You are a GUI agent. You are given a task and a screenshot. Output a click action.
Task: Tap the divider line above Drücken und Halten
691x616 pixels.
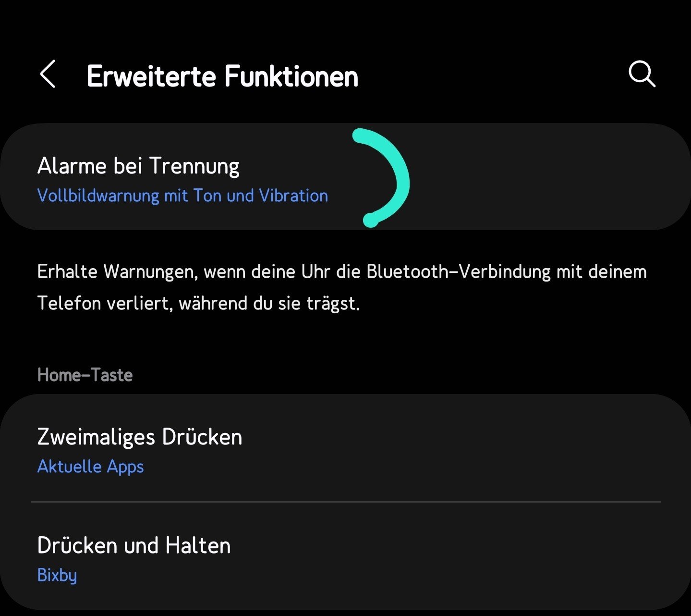[x=346, y=502]
